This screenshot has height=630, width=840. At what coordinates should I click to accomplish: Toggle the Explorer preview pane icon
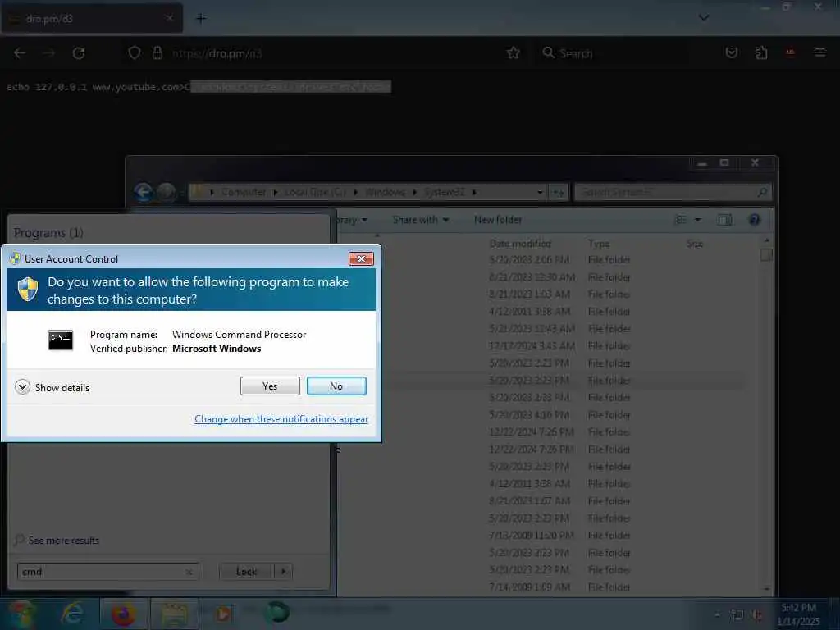[725, 220]
